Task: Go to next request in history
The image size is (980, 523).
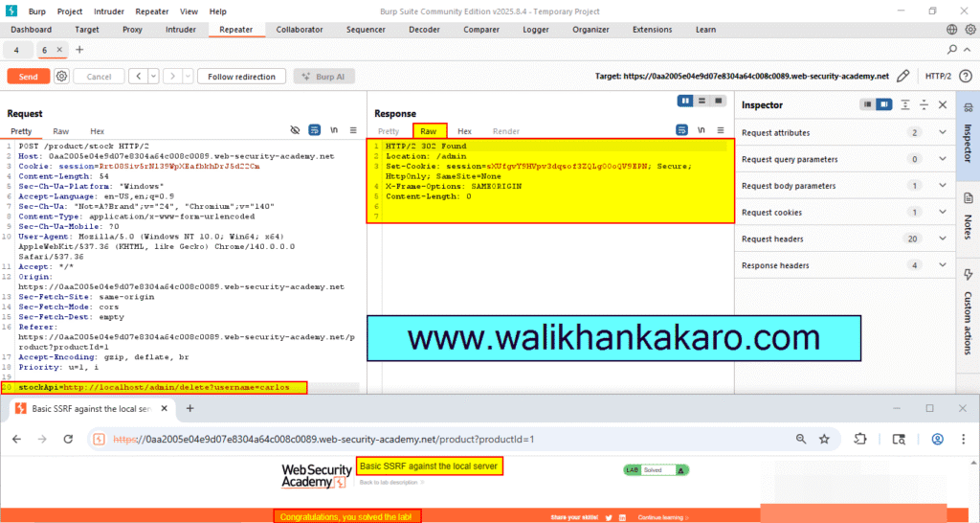Action: point(172,77)
